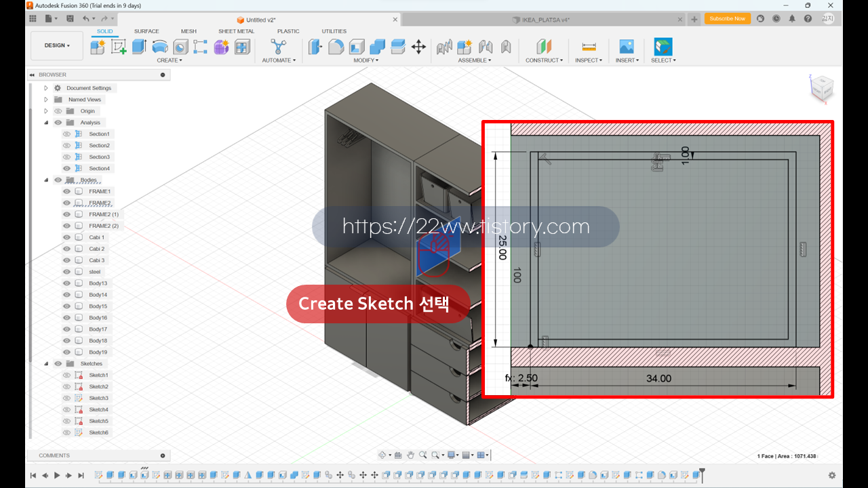Switch to the UTILITIES tab

click(334, 31)
